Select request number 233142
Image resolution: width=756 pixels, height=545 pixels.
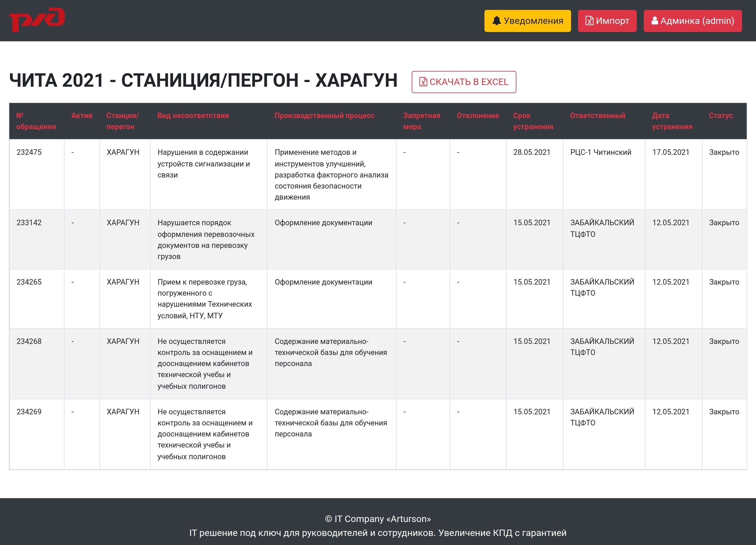(29, 223)
